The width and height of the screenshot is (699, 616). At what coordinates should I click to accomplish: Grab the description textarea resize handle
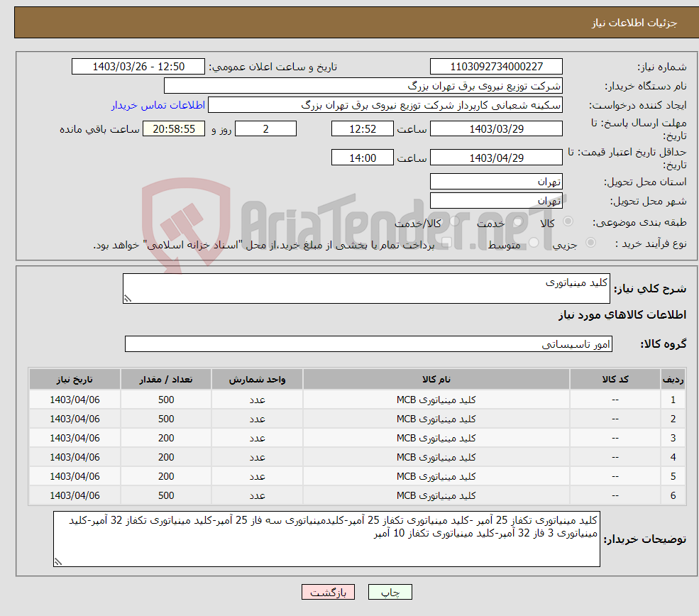(128, 299)
